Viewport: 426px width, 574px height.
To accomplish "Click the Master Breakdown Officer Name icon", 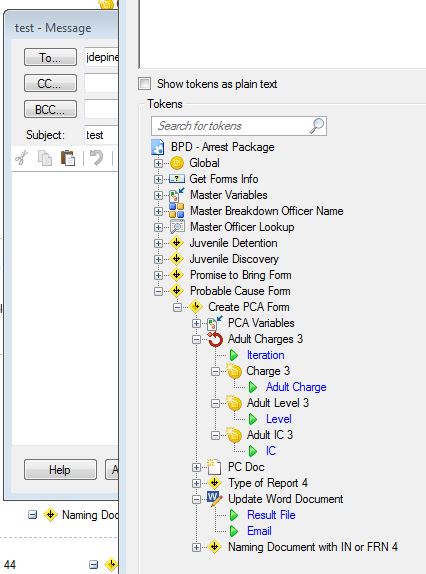I will point(177,211).
